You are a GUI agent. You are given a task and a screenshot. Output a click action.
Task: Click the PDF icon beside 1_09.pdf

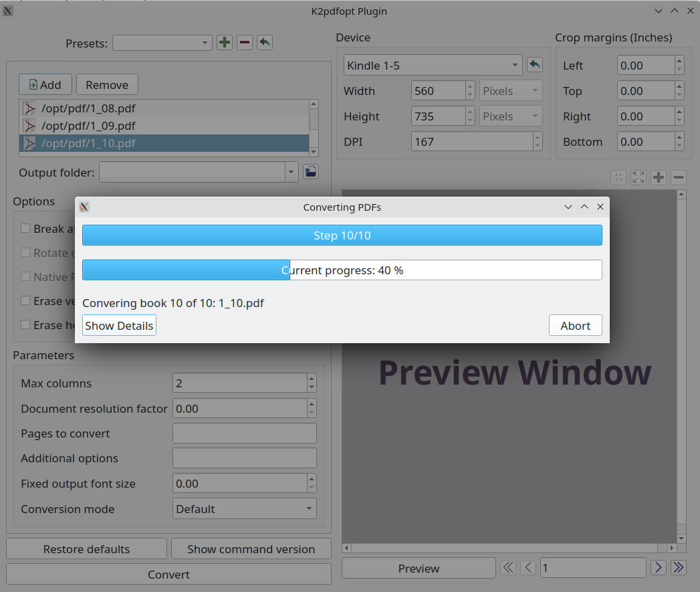(x=30, y=126)
